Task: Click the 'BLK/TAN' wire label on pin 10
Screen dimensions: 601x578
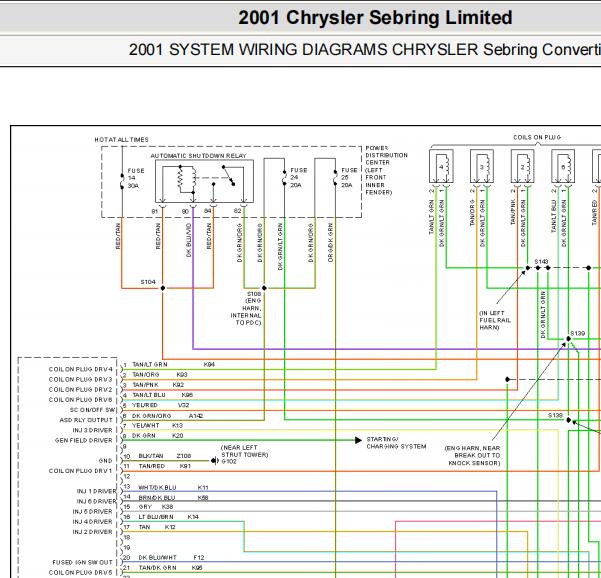Action: point(151,456)
